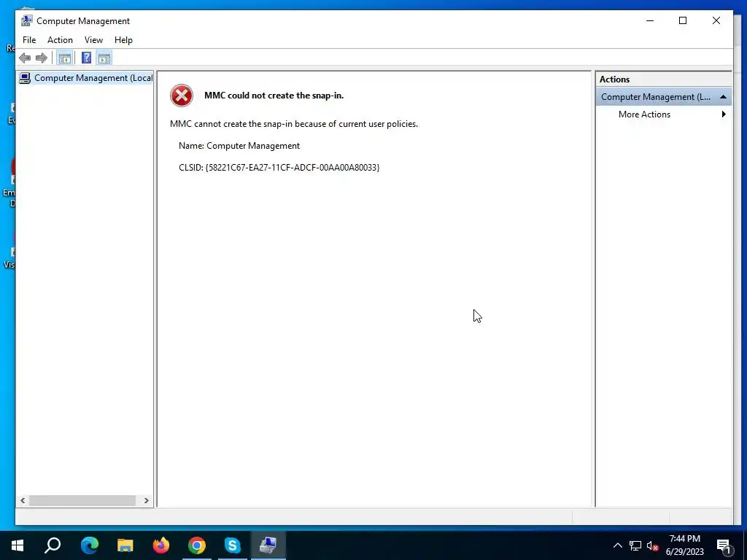Click the Actions pane header
747x560 pixels.
(x=663, y=79)
